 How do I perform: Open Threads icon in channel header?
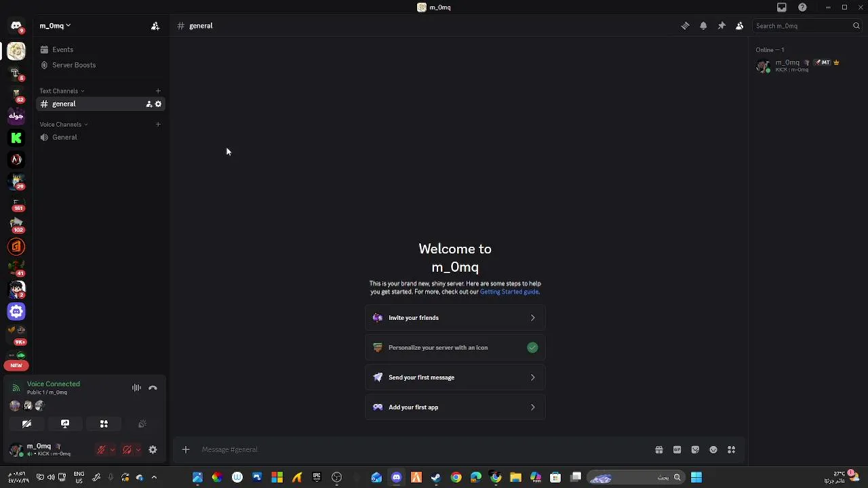click(x=685, y=26)
